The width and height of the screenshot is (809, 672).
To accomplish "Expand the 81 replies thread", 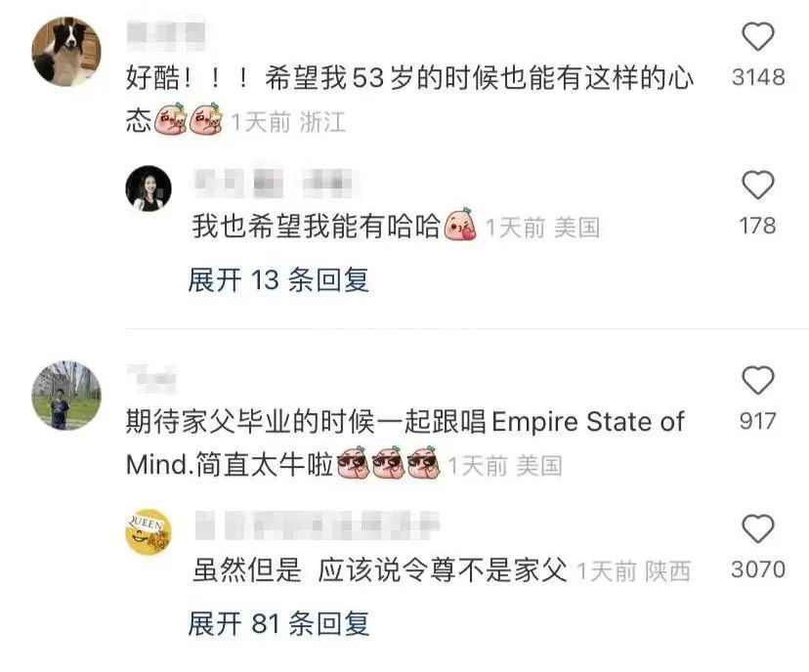I will coord(278,623).
